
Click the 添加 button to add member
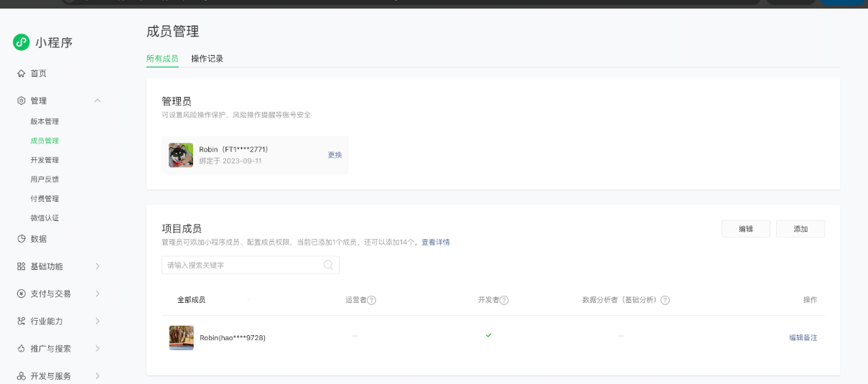point(801,229)
